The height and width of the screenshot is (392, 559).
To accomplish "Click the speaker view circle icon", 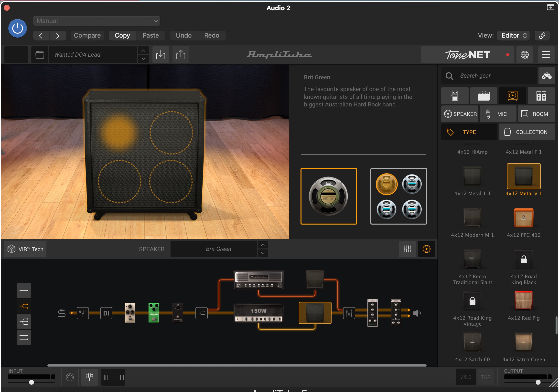I will pos(427,249).
